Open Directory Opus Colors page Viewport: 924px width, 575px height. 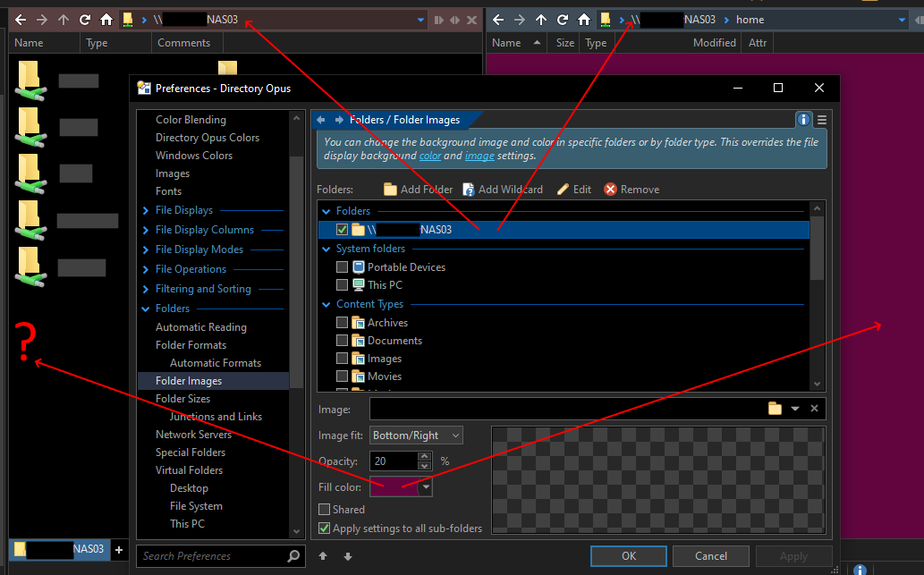pyautogui.click(x=207, y=138)
